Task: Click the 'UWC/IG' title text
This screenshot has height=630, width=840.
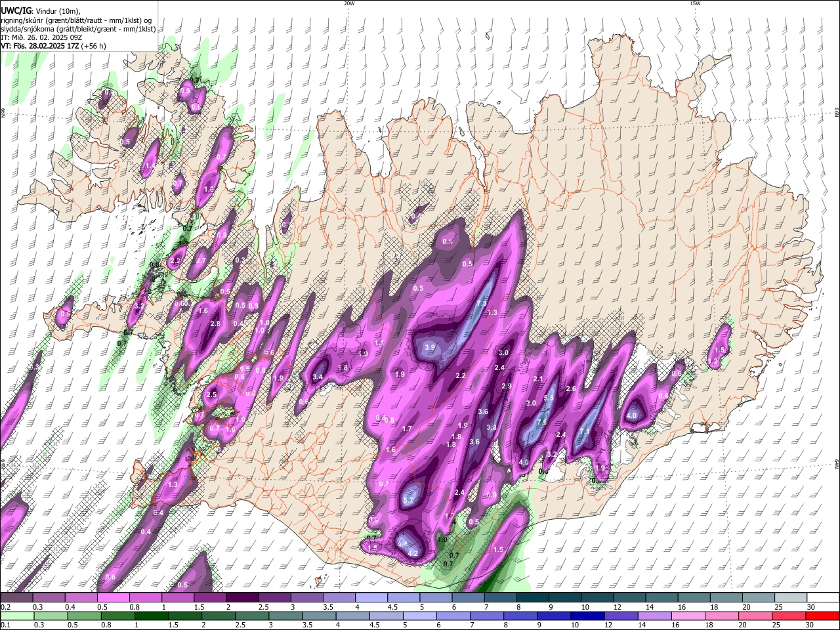Action: (x=15, y=10)
